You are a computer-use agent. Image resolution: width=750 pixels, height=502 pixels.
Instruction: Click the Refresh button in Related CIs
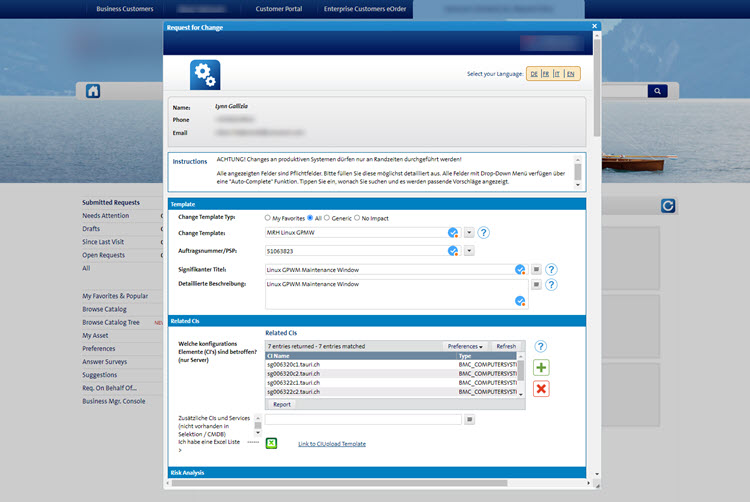tap(506, 346)
